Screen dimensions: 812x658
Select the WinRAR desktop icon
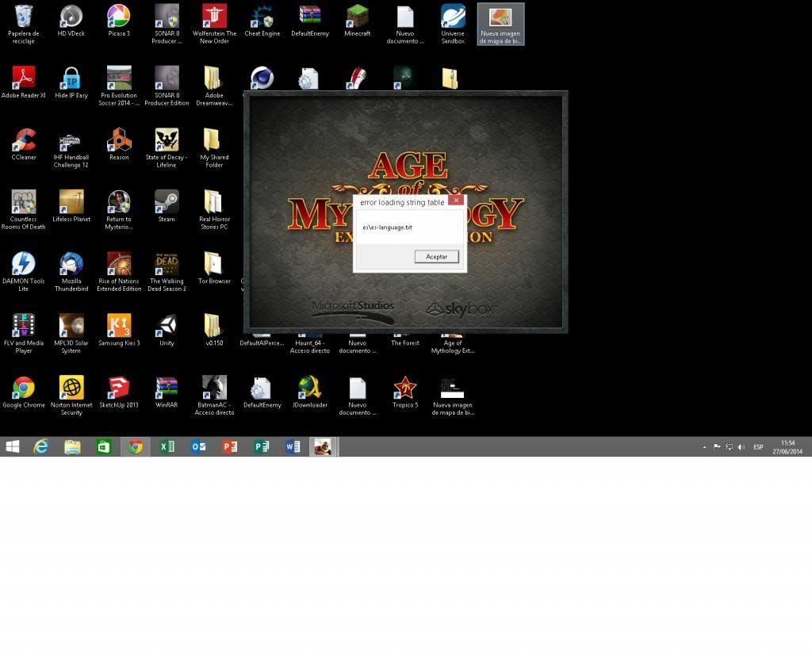pos(167,392)
